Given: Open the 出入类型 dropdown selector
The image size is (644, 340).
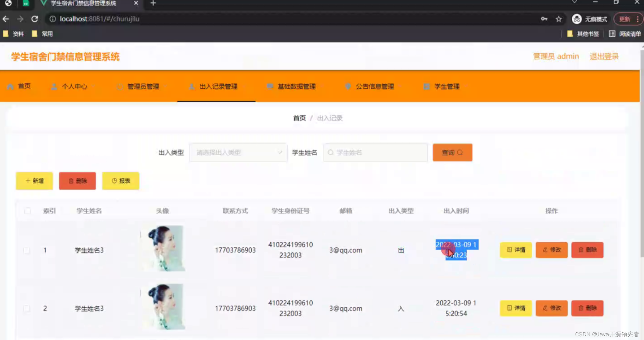Looking at the screenshot, I should (x=238, y=152).
